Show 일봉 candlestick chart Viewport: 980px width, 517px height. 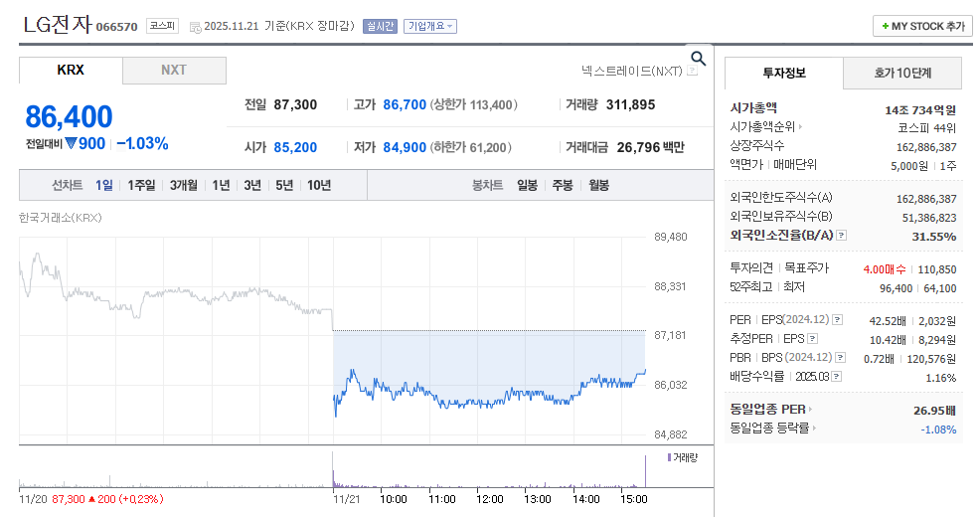pos(527,185)
